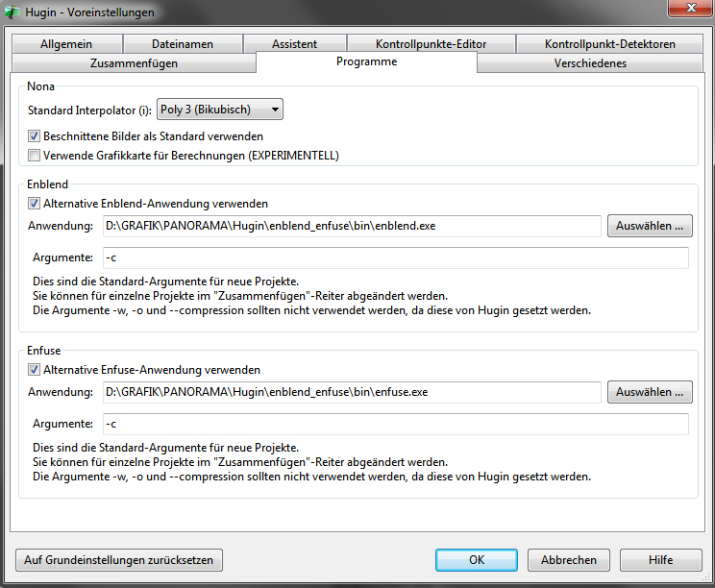Open the Standard Interpolator dropdown
Image resolution: width=715 pixels, height=588 pixels.
tap(219, 110)
